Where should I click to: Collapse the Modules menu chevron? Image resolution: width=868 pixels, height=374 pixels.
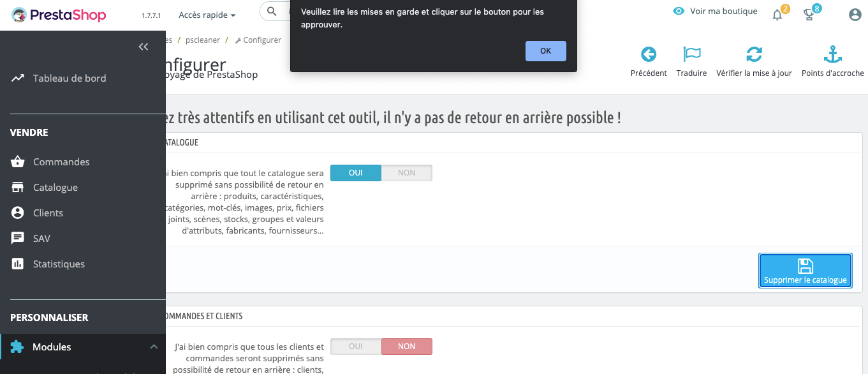coord(154,347)
